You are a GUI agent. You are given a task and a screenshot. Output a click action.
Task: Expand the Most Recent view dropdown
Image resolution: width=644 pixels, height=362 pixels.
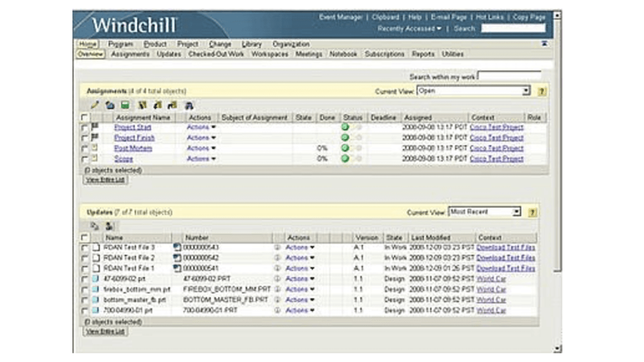pyautogui.click(x=485, y=212)
